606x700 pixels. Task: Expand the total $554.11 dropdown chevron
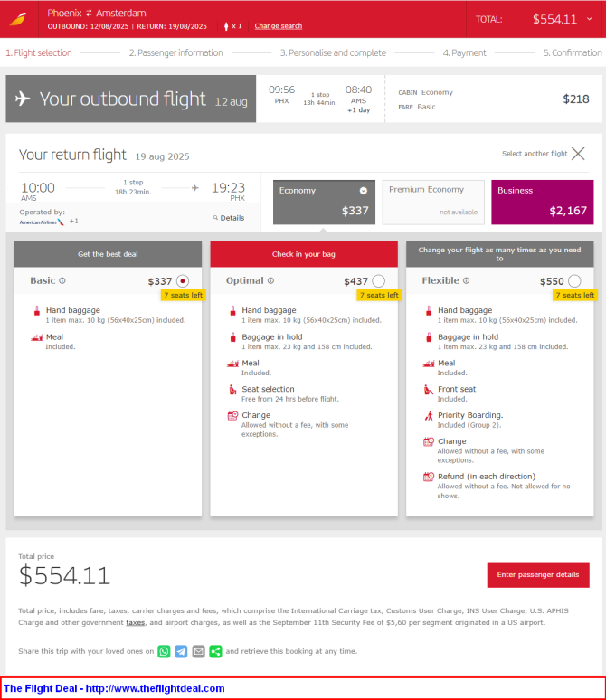590,19
